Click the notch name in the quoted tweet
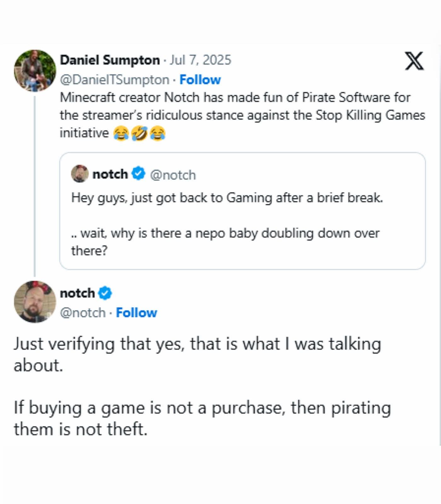 tap(110, 174)
